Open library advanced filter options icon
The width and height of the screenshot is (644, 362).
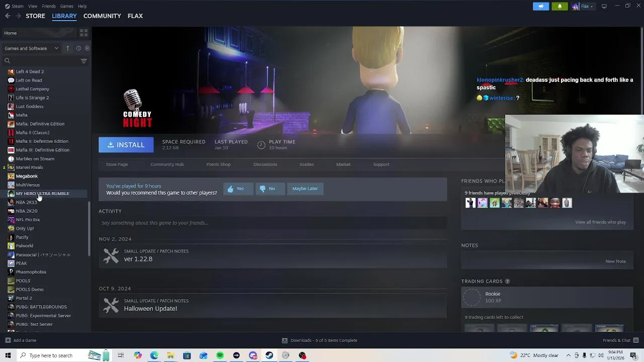(84, 61)
